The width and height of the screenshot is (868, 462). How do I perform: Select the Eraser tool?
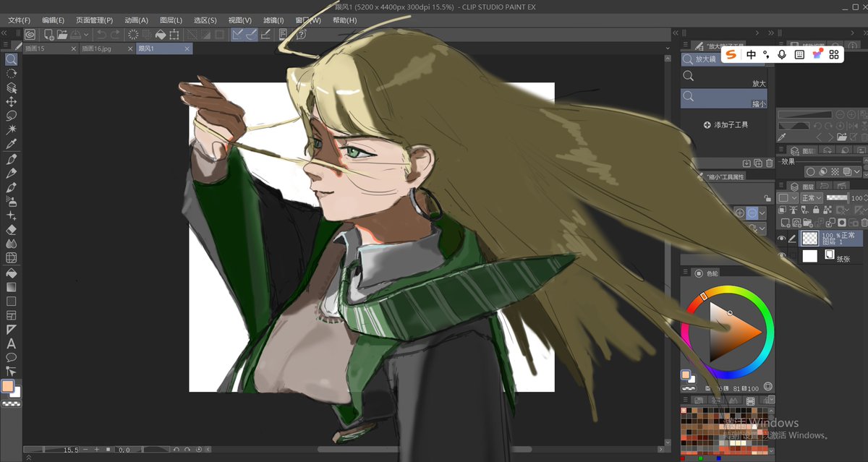pyautogui.click(x=12, y=230)
